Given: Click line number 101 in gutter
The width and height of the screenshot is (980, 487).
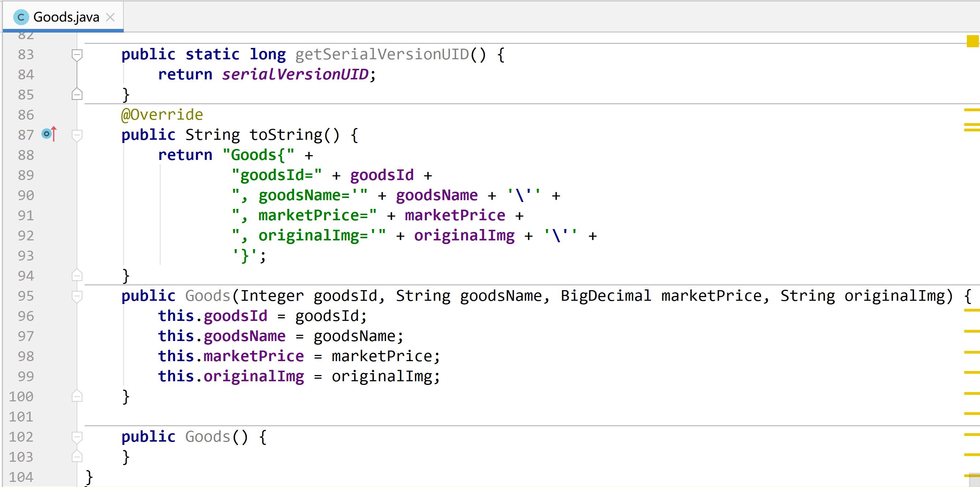Looking at the screenshot, I should tap(21, 416).
